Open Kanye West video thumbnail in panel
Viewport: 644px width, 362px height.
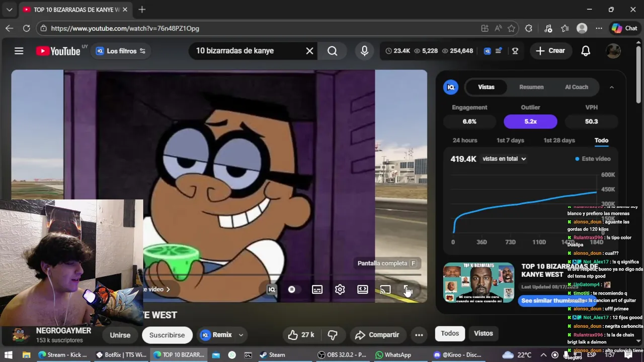point(478,282)
